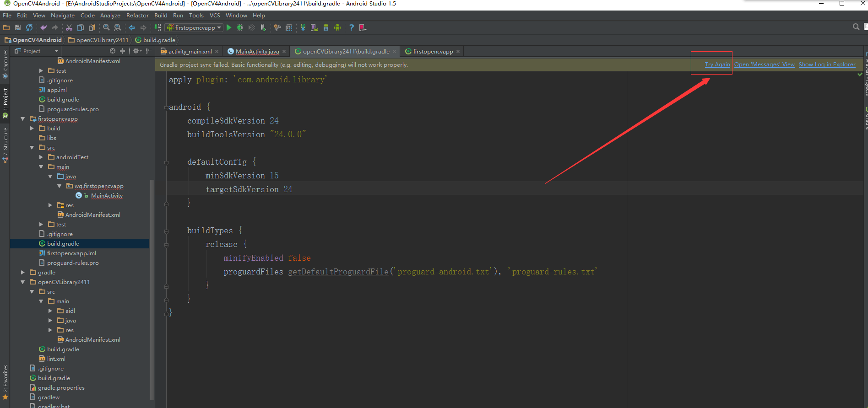The width and height of the screenshot is (868, 408).
Task: Click the Try Again link
Action: [717, 64]
